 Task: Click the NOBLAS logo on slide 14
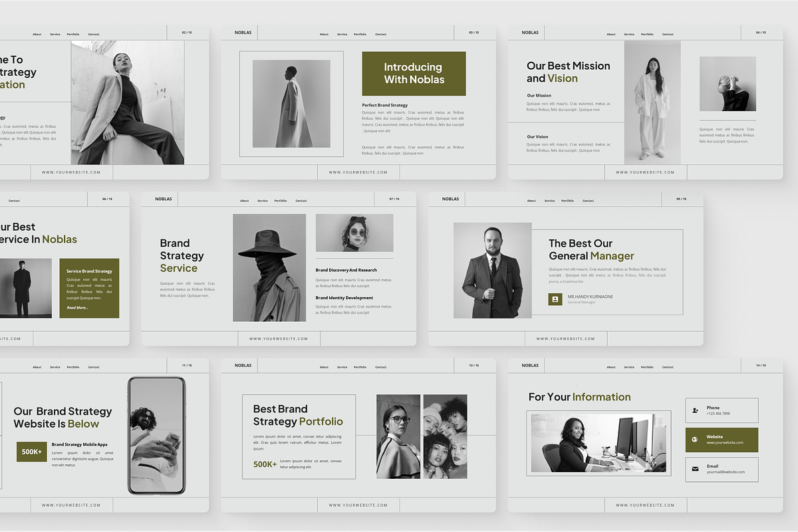click(x=530, y=364)
